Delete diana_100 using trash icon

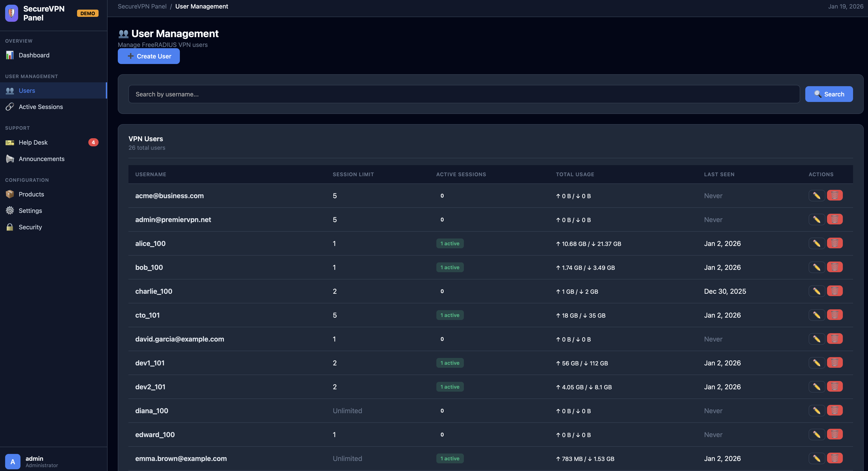pyautogui.click(x=835, y=411)
